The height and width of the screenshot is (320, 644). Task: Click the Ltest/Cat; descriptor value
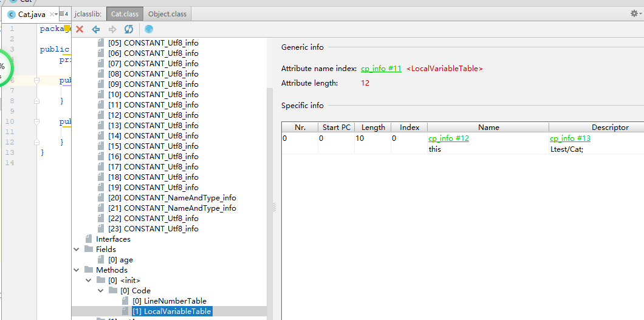tap(567, 149)
